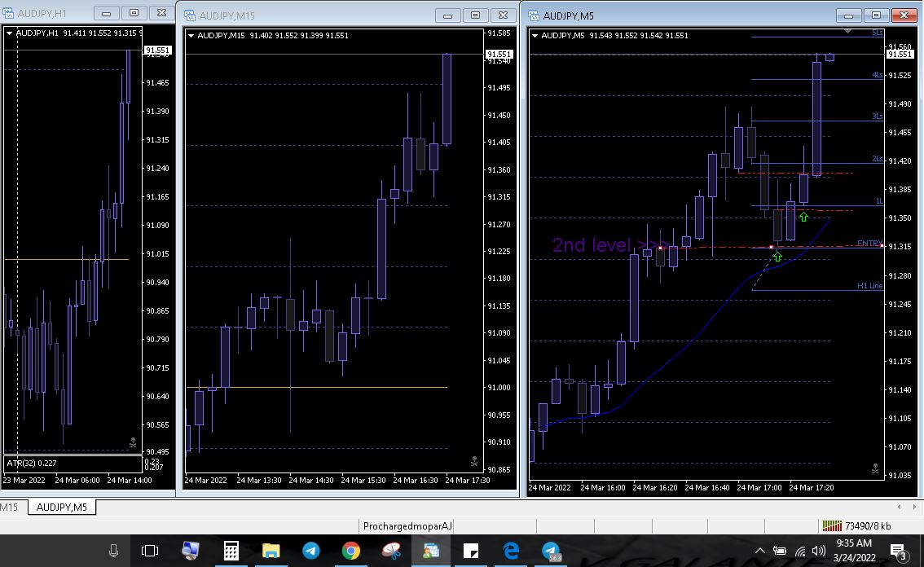Open the notification center with 3 badge

point(899,552)
